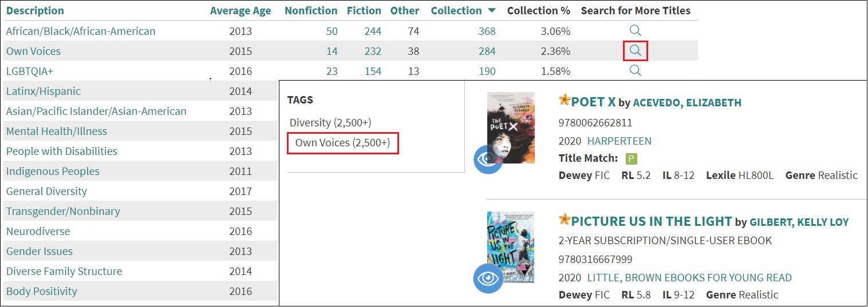Click HARPERTEEN publisher link

click(619, 141)
